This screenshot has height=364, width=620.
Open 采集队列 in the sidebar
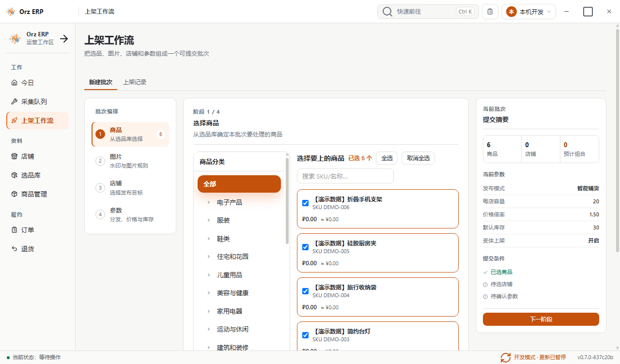[38, 102]
